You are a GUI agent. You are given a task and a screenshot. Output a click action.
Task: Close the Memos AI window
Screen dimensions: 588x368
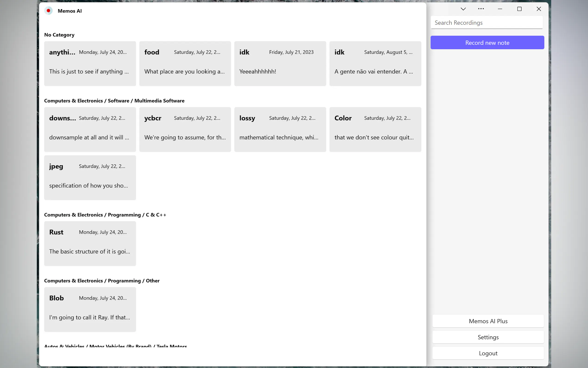coord(539,9)
